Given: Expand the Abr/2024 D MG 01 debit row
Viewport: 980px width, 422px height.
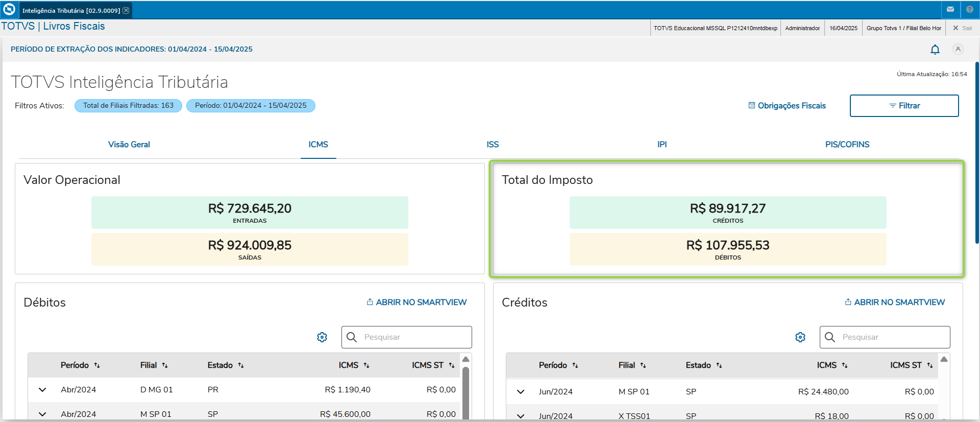Looking at the screenshot, I should click(x=42, y=390).
